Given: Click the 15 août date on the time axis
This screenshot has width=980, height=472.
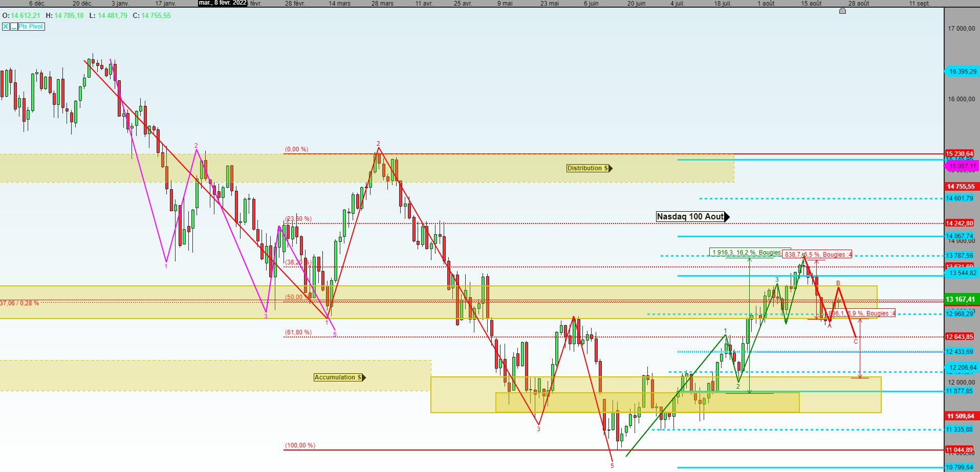Looking at the screenshot, I should [811, 4].
